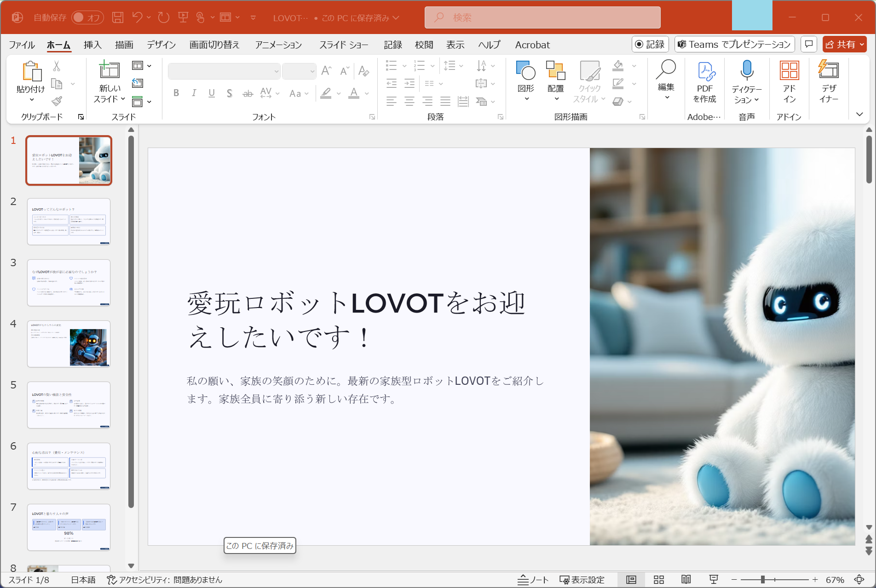Image resolution: width=876 pixels, height=588 pixels.
Task: Click the 日本語 language indicator
Action: 83,580
